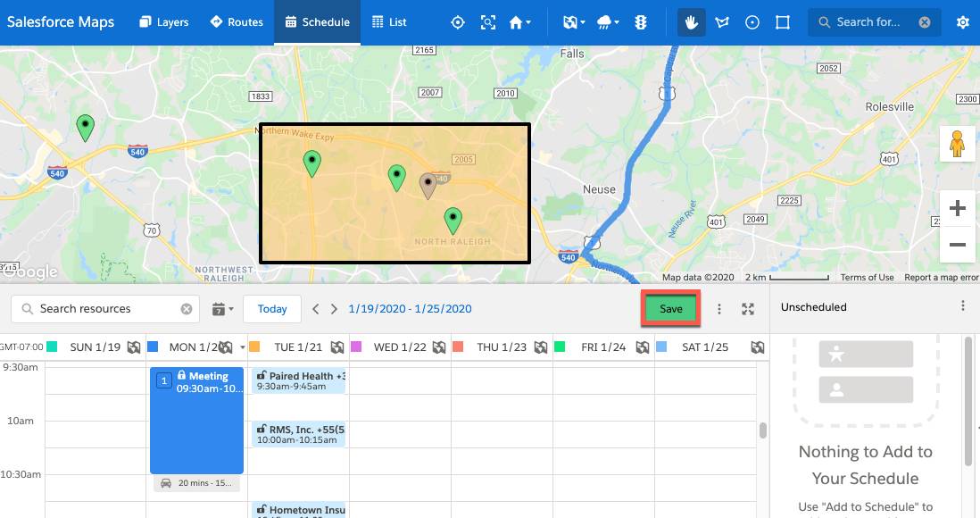980x518 pixels.
Task: Toggle map display for WED 1/22
Action: coord(439,347)
